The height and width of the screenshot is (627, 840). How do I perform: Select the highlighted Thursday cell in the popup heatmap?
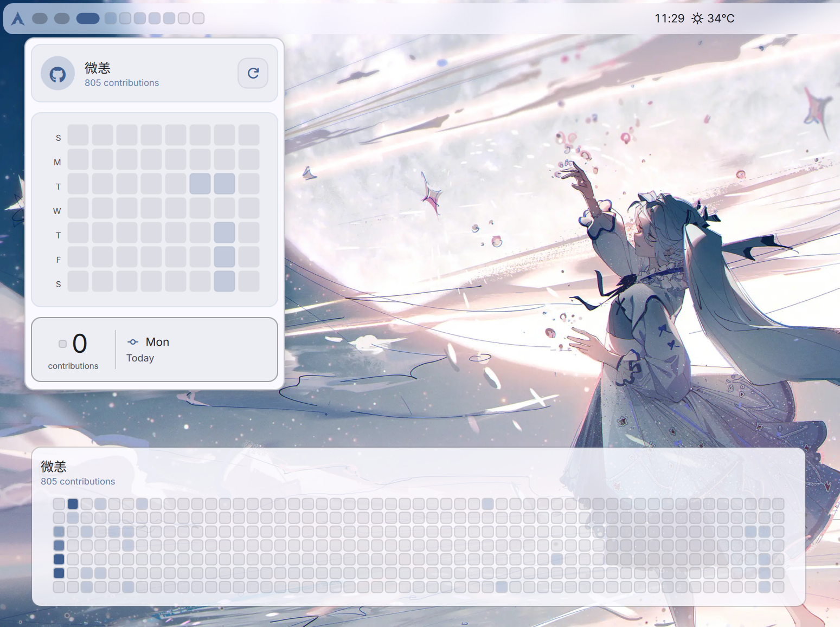pos(225,232)
